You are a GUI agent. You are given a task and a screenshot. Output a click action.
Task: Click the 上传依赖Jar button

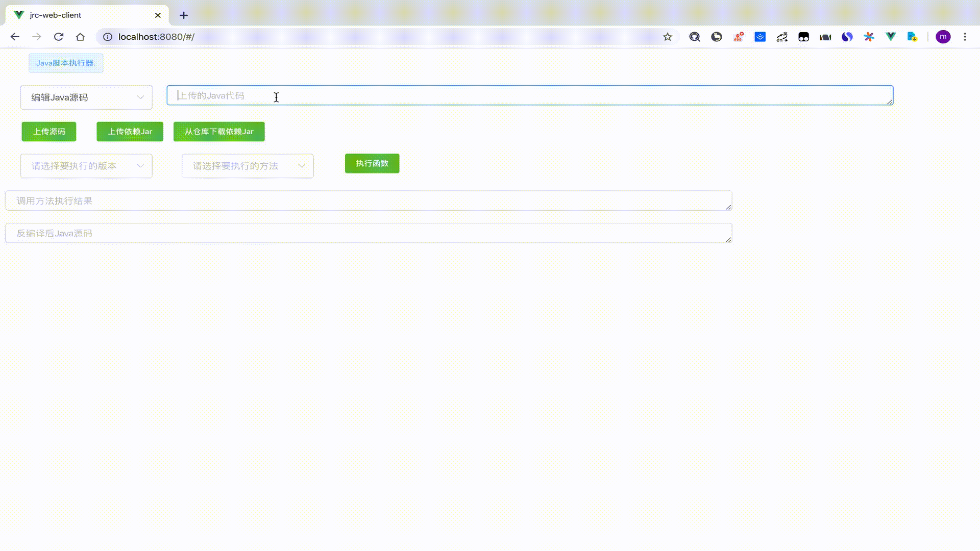pyautogui.click(x=130, y=132)
